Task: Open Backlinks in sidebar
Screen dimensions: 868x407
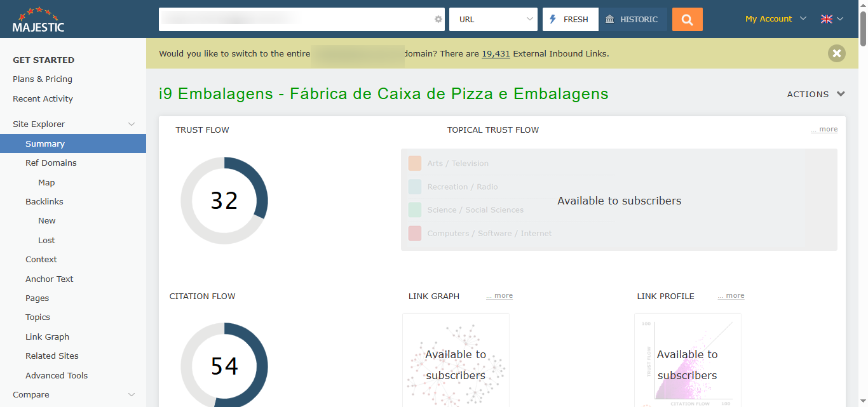Action: click(x=44, y=202)
